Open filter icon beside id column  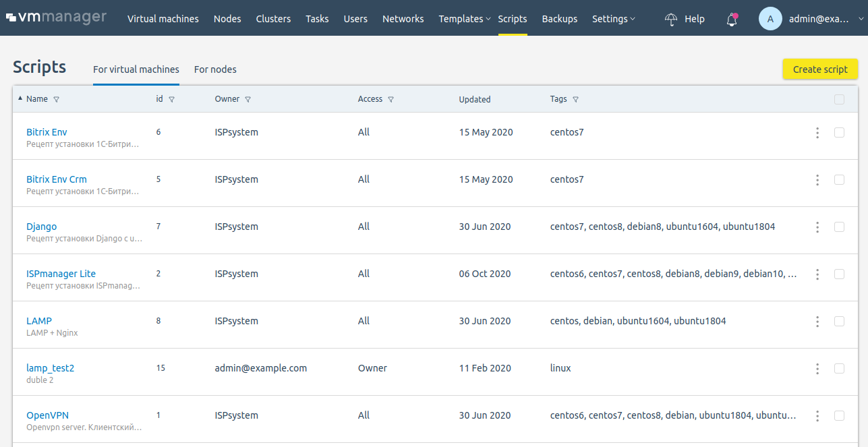click(171, 99)
